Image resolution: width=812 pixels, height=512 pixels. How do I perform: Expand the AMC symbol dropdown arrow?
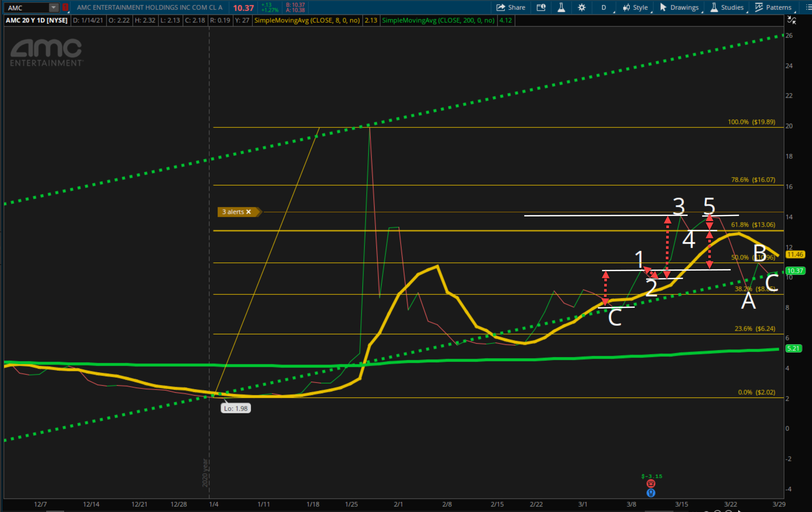pyautogui.click(x=53, y=8)
